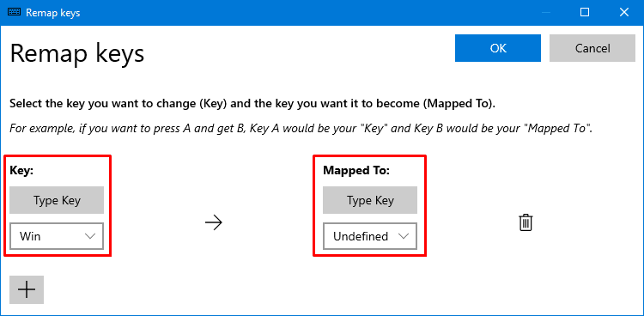Click the arrow between Key and Mapped To

pyautogui.click(x=214, y=222)
